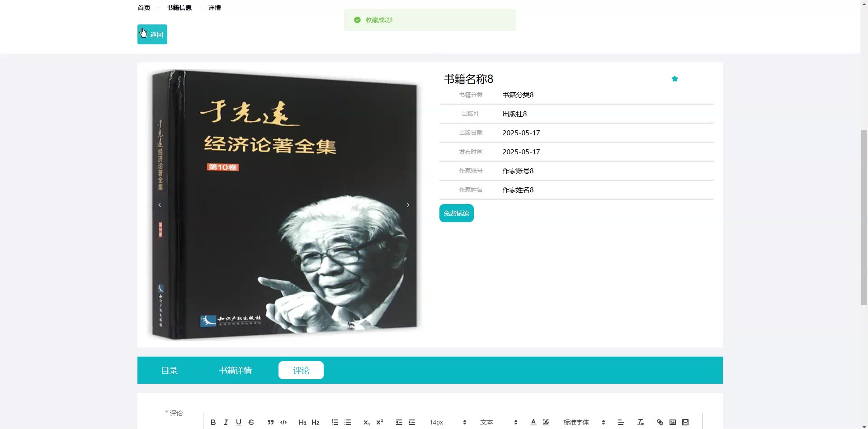Go to 首页 via breadcrumb
Viewport: 868px width, 429px height.
144,8
